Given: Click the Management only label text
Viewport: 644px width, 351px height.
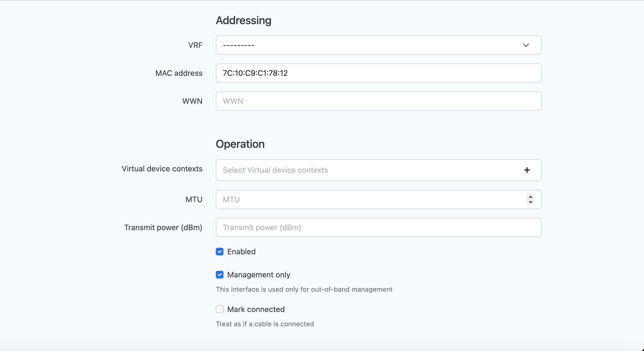Looking at the screenshot, I should 259,275.
